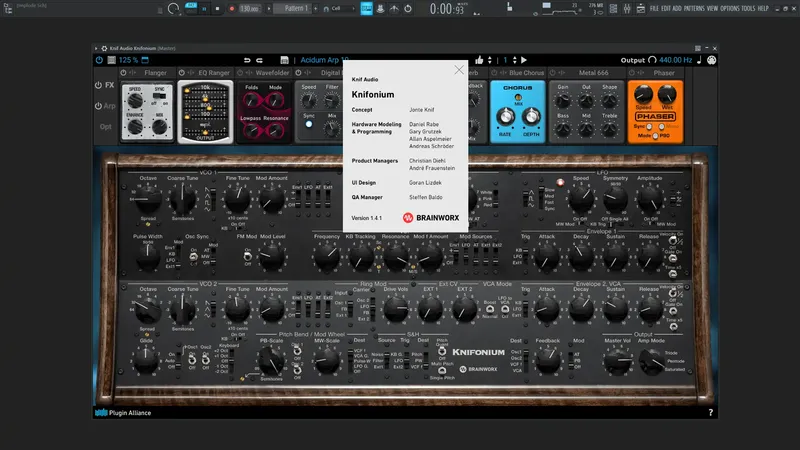Toggle the Wavefolder effect power

point(240,73)
